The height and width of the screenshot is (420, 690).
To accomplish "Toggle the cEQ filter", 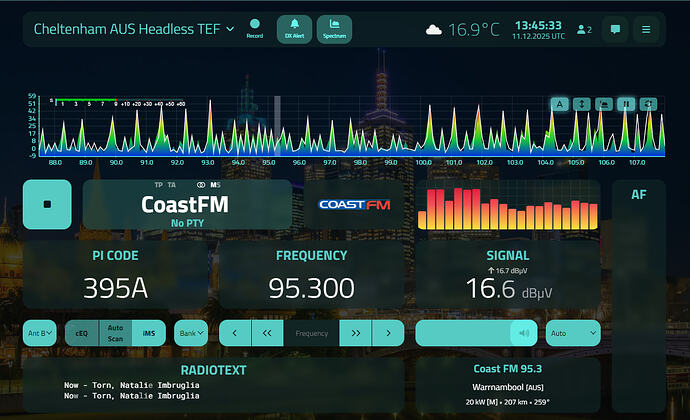I will click(x=82, y=333).
